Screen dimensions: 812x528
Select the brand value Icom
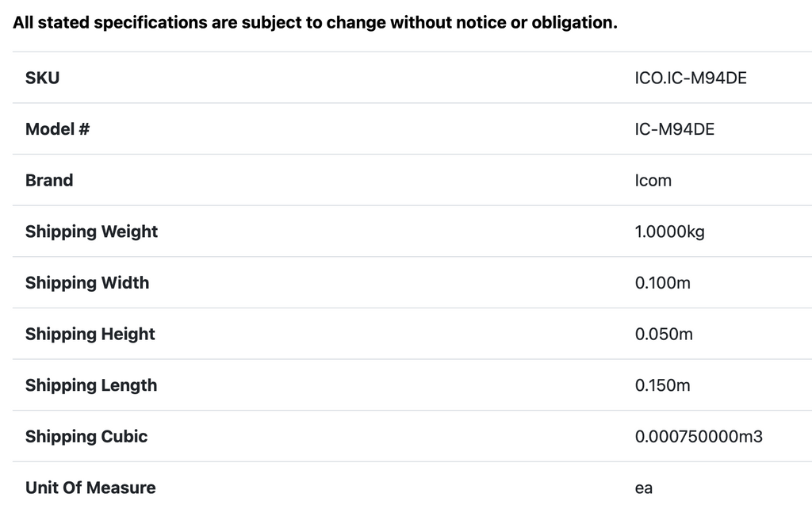coord(653,180)
